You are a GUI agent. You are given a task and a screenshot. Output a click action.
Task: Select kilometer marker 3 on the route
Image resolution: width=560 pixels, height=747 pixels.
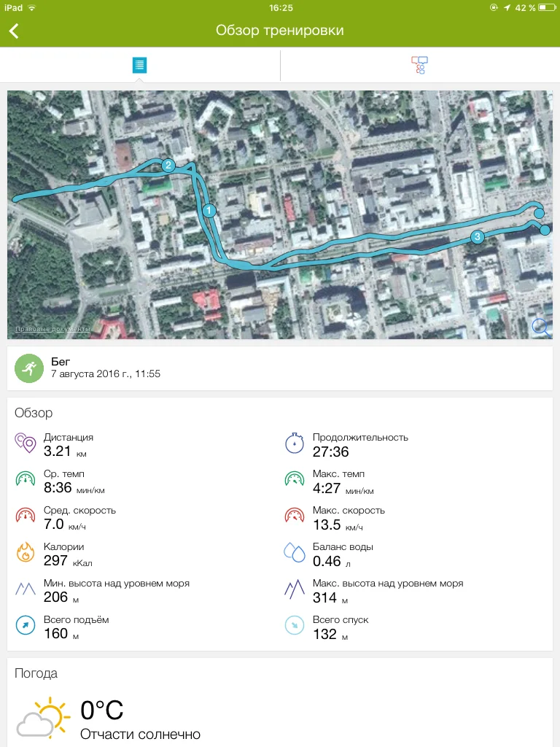pyautogui.click(x=477, y=236)
